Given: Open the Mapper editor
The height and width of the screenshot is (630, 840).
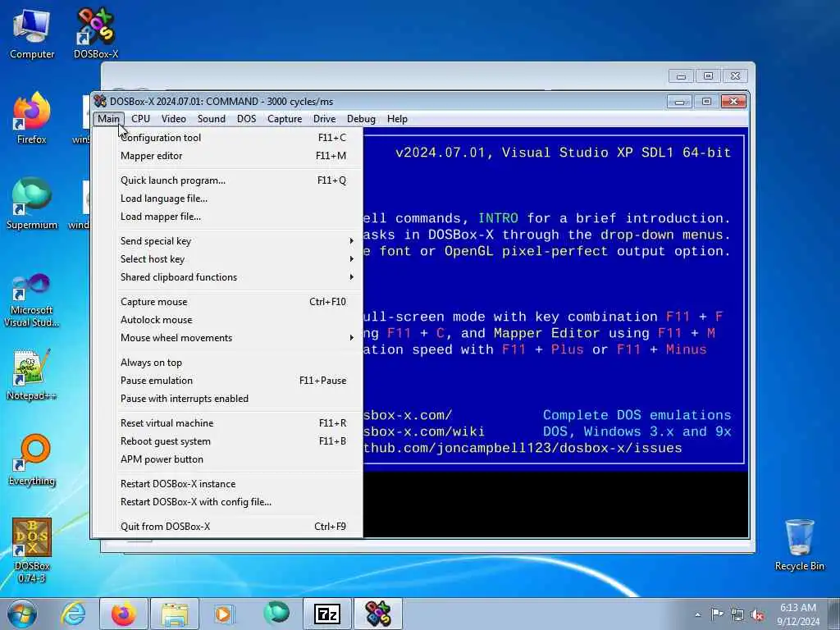Looking at the screenshot, I should pyautogui.click(x=228, y=156).
